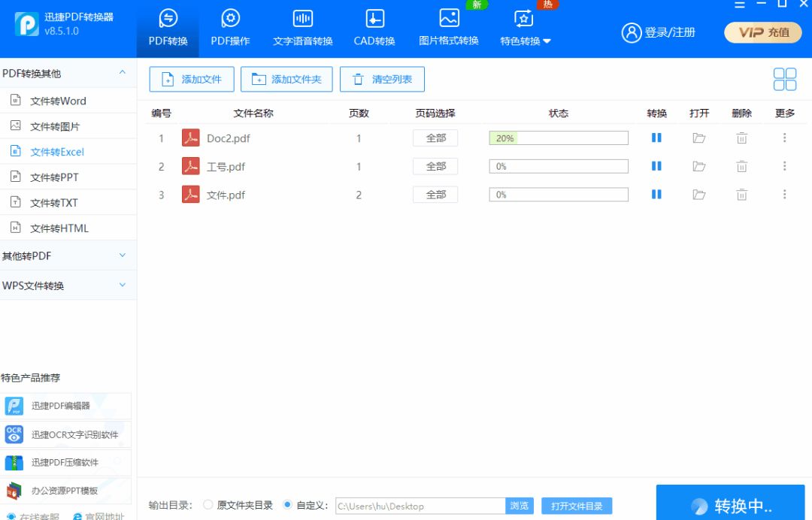This screenshot has width=812, height=520.
Task: Choose 原文件夹目录 as output location
Action: 208,505
